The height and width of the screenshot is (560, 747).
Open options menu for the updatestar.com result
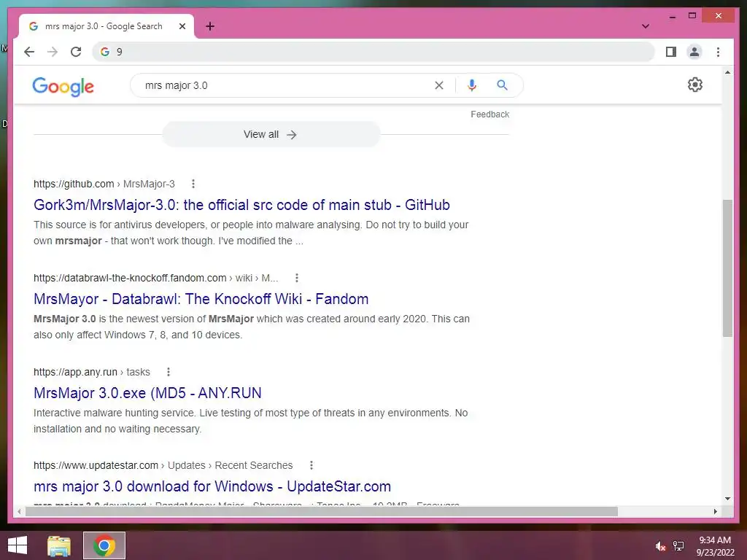[311, 465]
